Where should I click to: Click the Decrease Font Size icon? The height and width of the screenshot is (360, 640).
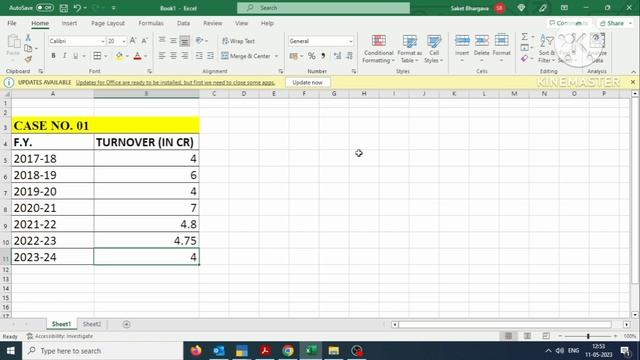[x=144, y=40]
